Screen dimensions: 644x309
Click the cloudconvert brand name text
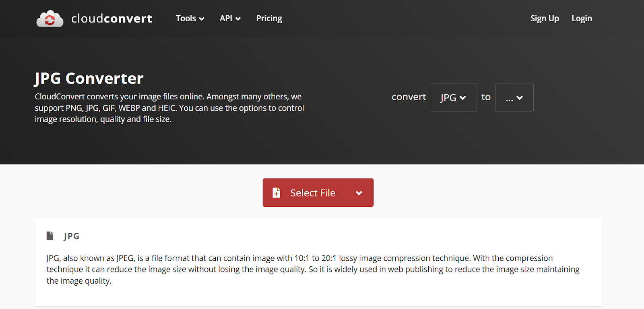pos(111,19)
